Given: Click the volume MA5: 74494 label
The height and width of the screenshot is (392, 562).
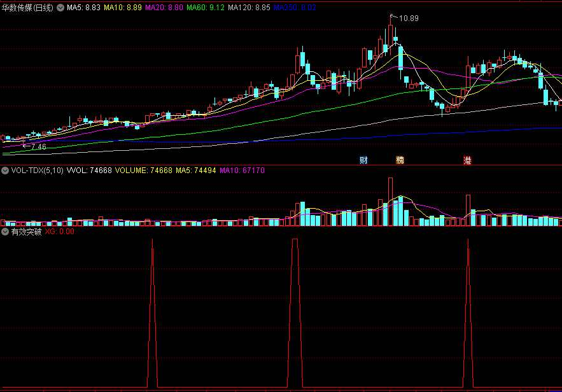Looking at the screenshot, I should coord(195,171).
